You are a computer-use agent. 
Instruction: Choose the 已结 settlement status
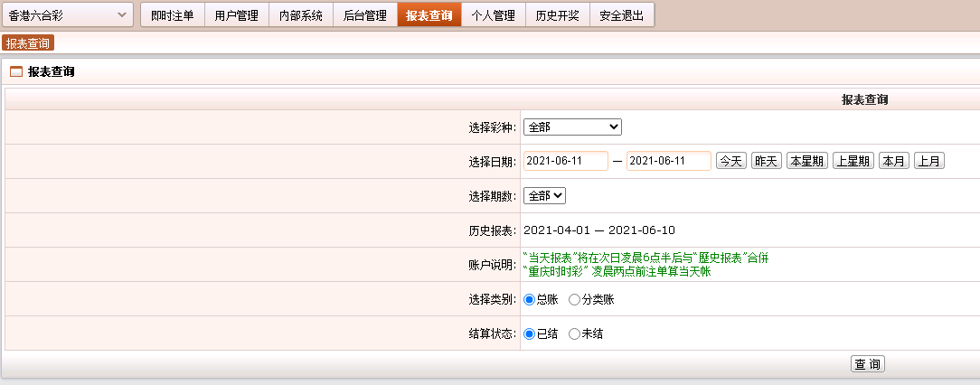[x=530, y=333]
